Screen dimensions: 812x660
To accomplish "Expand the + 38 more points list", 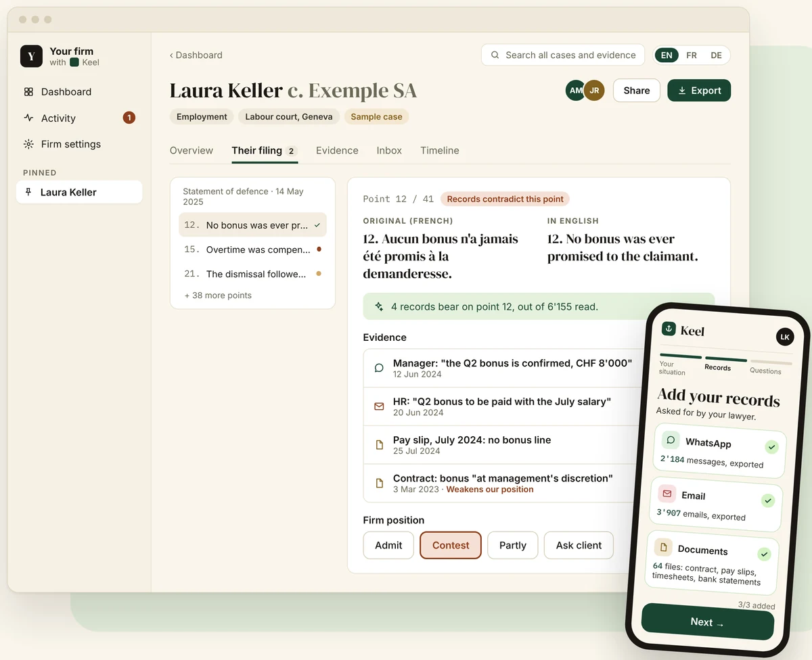I will [x=218, y=296].
